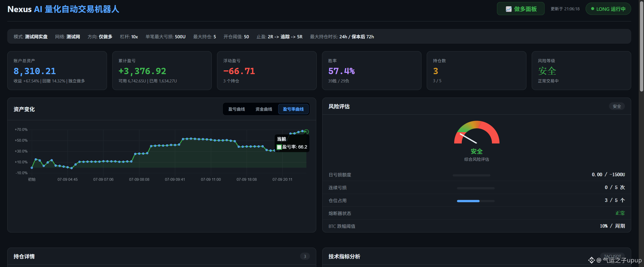The width and height of the screenshot is (644, 267).
Task: Click the 日亏损额度 progress bar
Action: pyautogui.click(x=472, y=175)
